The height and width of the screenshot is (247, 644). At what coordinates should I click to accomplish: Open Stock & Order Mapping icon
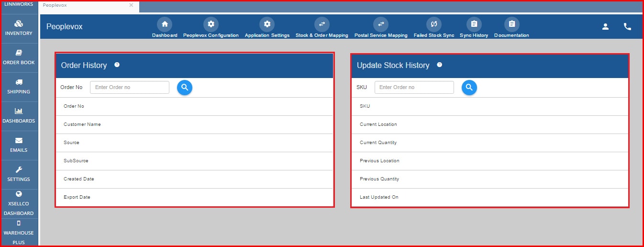322,24
